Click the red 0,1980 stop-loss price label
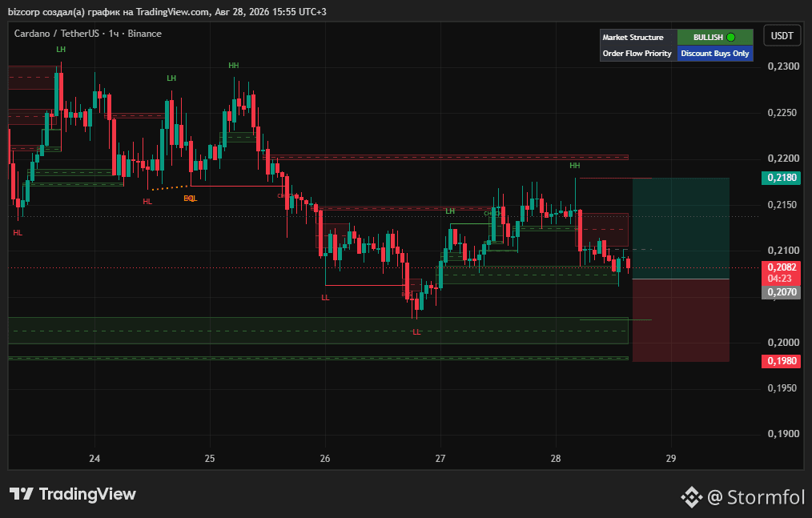The width and height of the screenshot is (812, 518). 782,361
